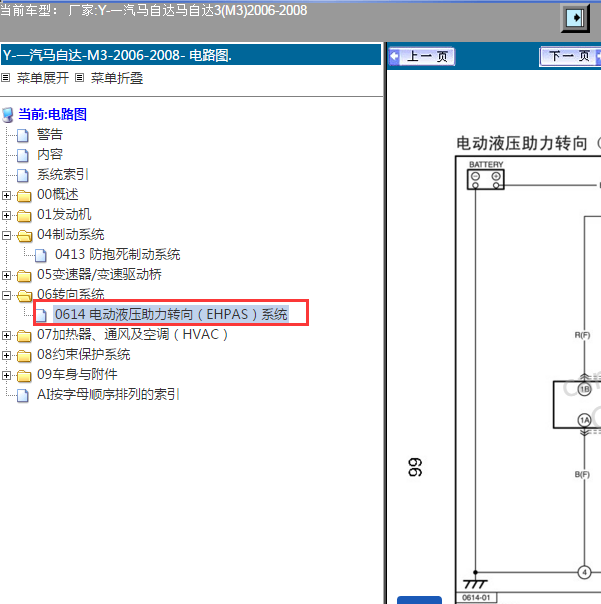Click the folder icon of 07加热器、通风及空调（HVAC）
Viewport: 601px width, 604px height.
coord(24,336)
